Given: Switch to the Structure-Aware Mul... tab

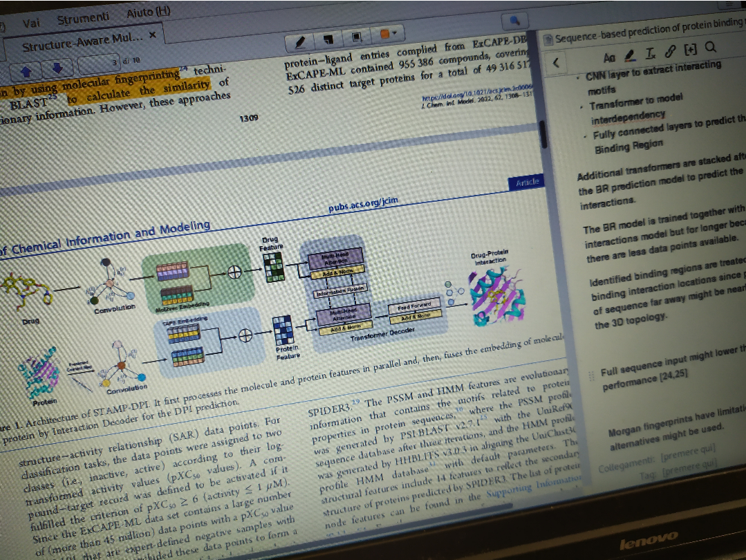Looking at the screenshot, I should (x=82, y=40).
